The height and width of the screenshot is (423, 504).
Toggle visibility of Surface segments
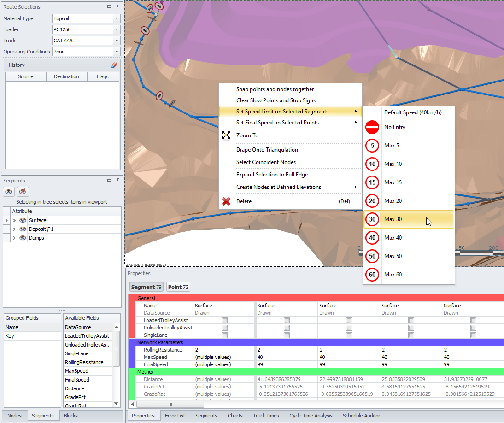point(23,220)
